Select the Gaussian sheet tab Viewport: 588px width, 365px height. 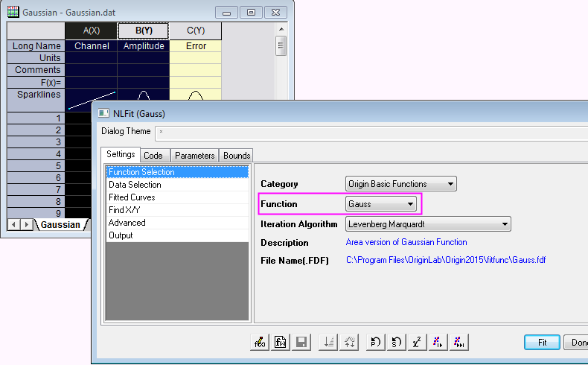pos(60,225)
